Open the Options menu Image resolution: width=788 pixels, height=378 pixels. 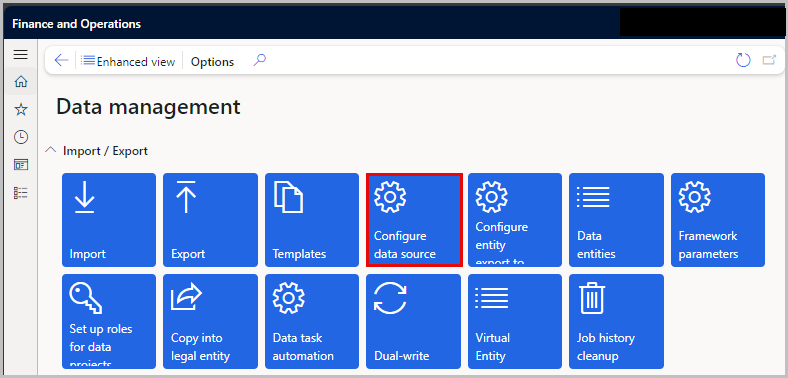212,61
